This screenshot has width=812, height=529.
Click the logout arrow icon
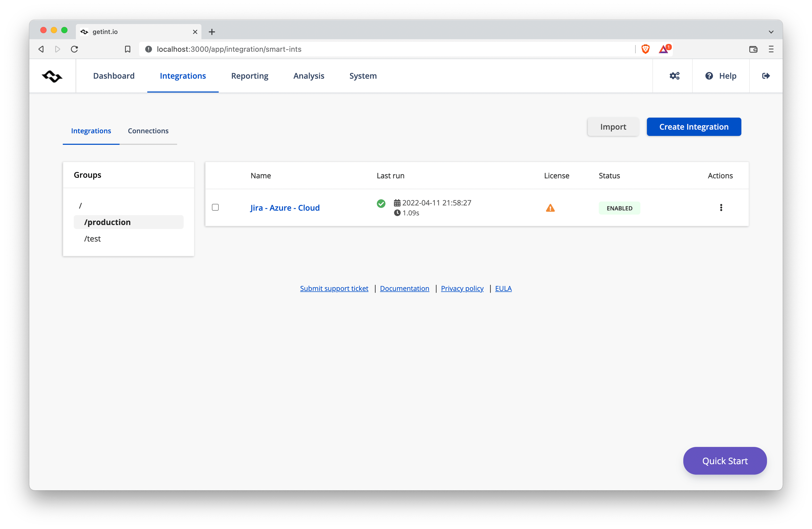coord(766,76)
